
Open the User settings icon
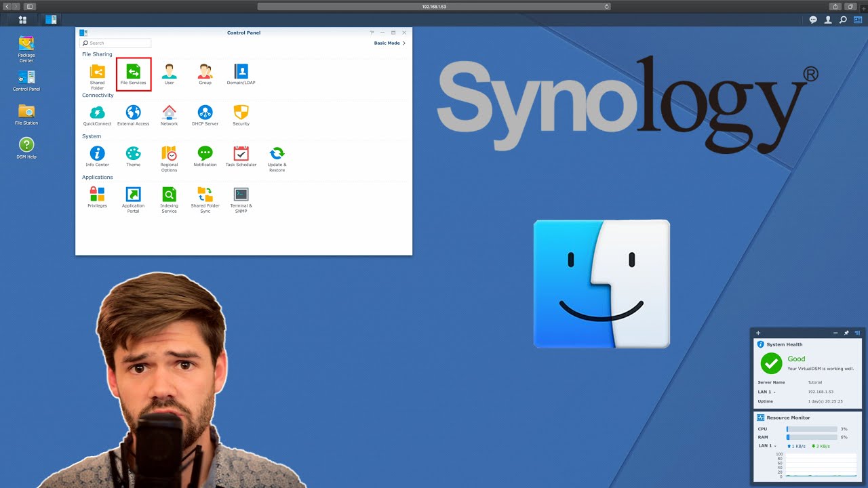coord(169,75)
